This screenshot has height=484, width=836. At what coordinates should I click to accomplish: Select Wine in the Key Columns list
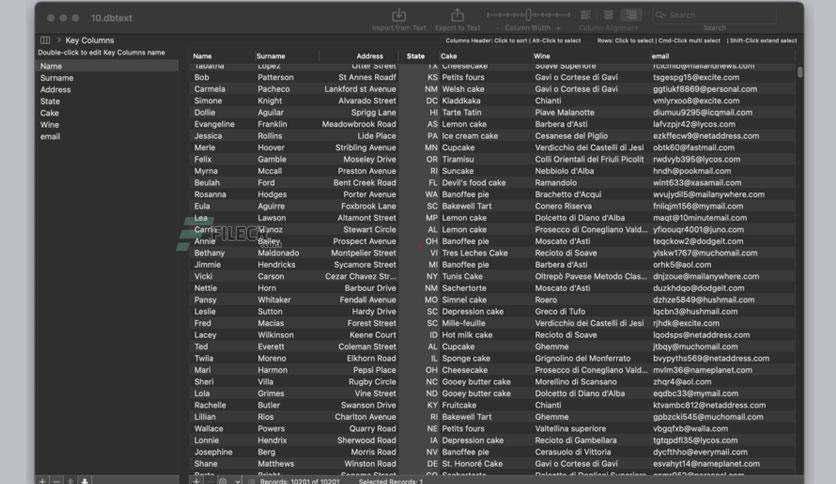[107, 125]
